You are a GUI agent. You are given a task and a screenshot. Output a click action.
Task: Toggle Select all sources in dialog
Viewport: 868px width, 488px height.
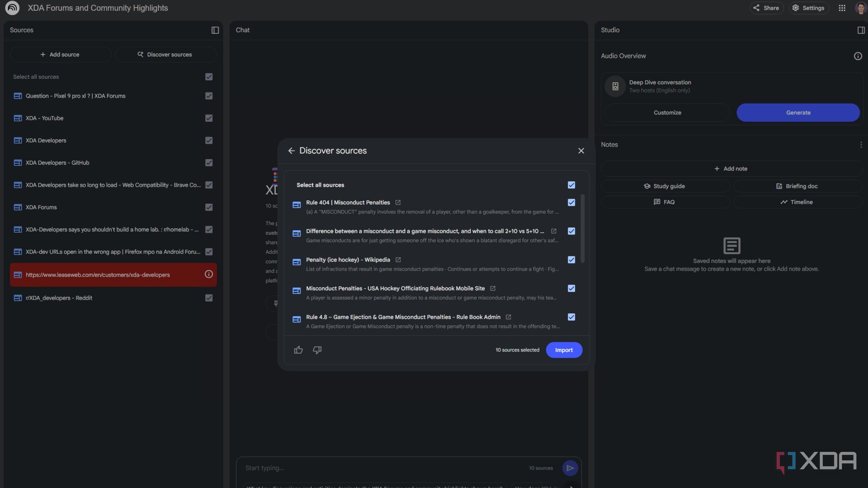(x=571, y=185)
